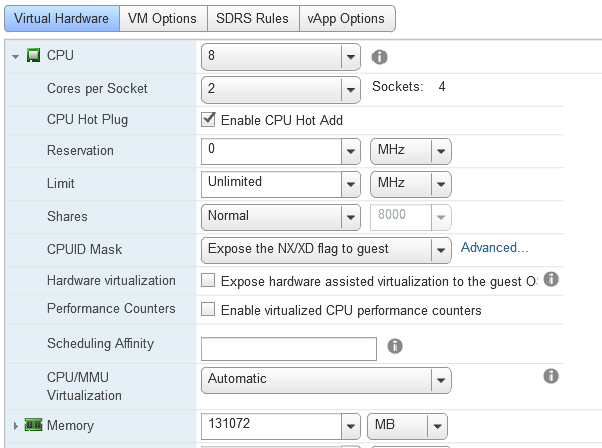The height and width of the screenshot is (448, 602).
Task: Click the Memory module icon
Action: tap(33, 425)
